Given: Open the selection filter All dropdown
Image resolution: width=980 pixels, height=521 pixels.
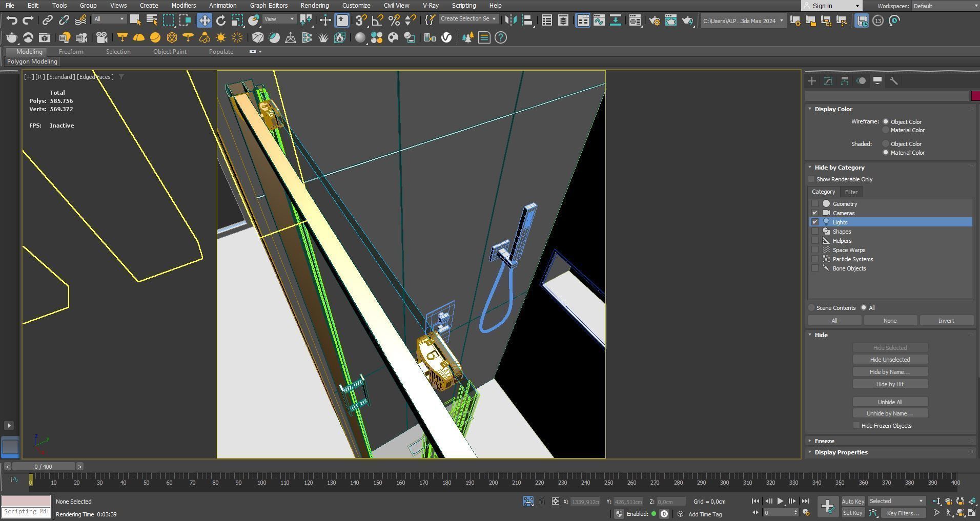Looking at the screenshot, I should tap(109, 19).
